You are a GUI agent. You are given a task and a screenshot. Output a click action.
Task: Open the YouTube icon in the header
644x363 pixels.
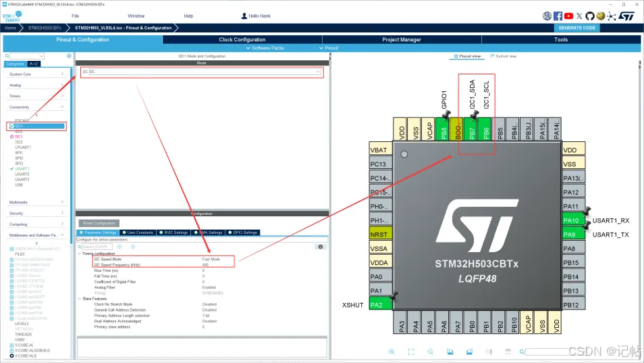point(569,16)
